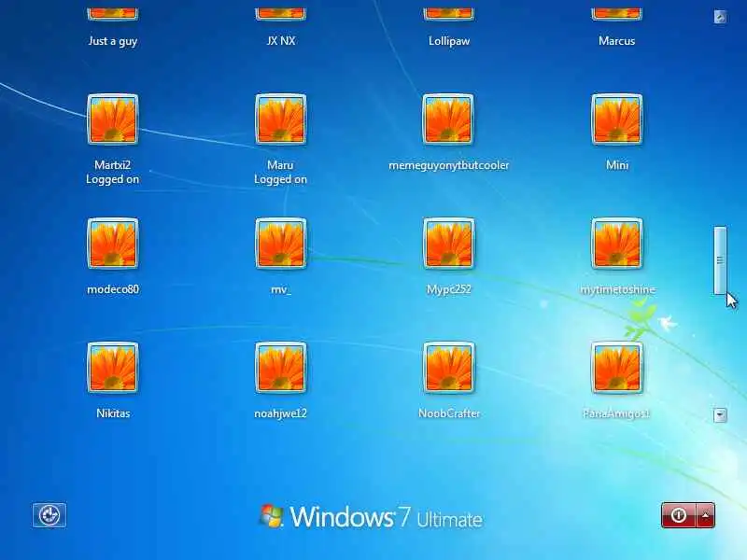
Task: Open the shut down options arrow menu
Action: pos(706,515)
